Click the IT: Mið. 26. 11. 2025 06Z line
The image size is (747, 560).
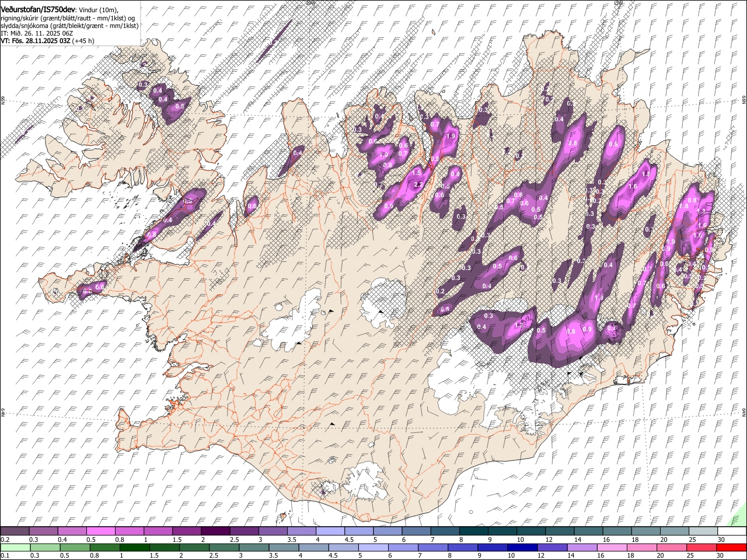click(37, 33)
